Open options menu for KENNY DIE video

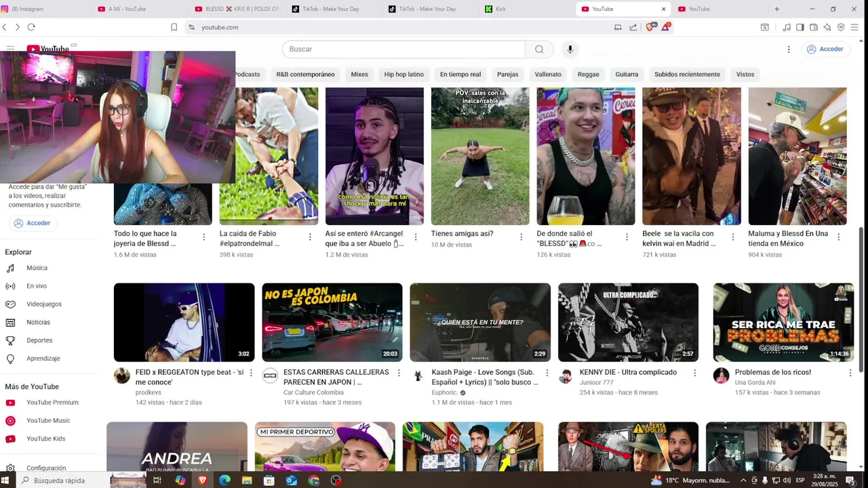[695, 373]
